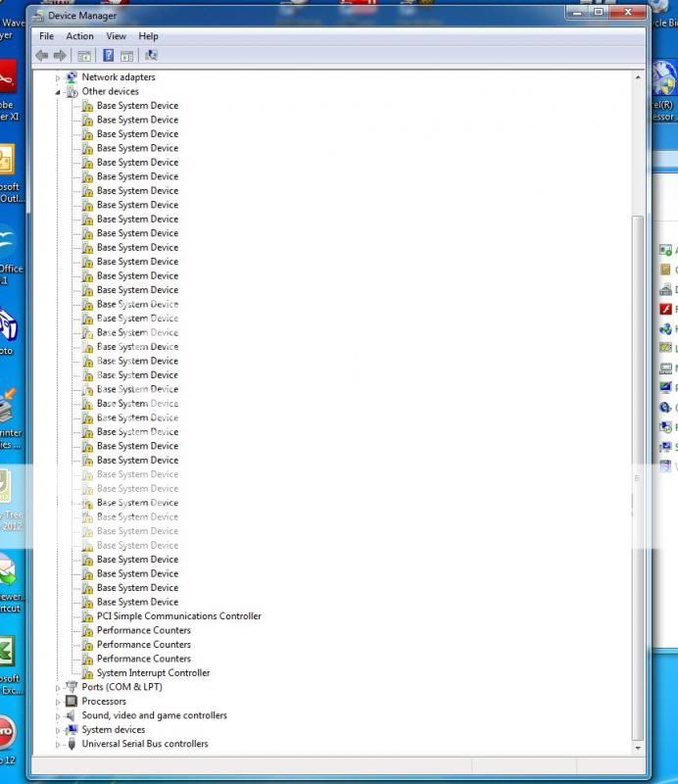Expand the Ports (COM & LPT) category
Screen dimensions: 678x784
pos(58,688)
